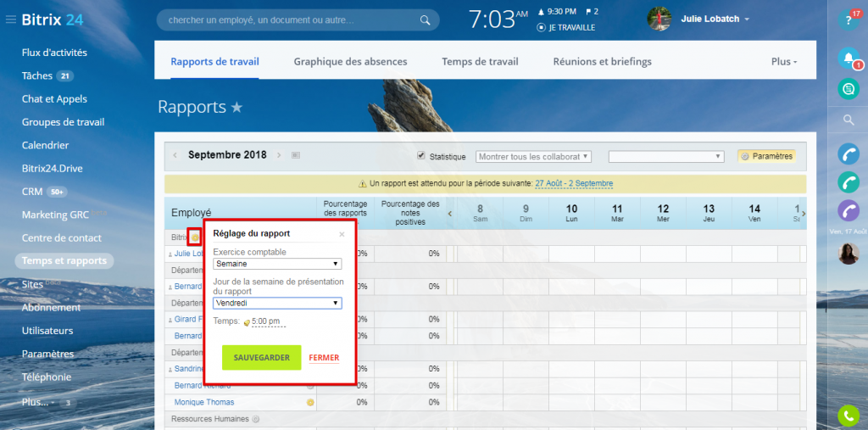The width and height of the screenshot is (868, 430).
Task: Open the 27 Août - 2 Septembre report link
Action: coord(574,183)
